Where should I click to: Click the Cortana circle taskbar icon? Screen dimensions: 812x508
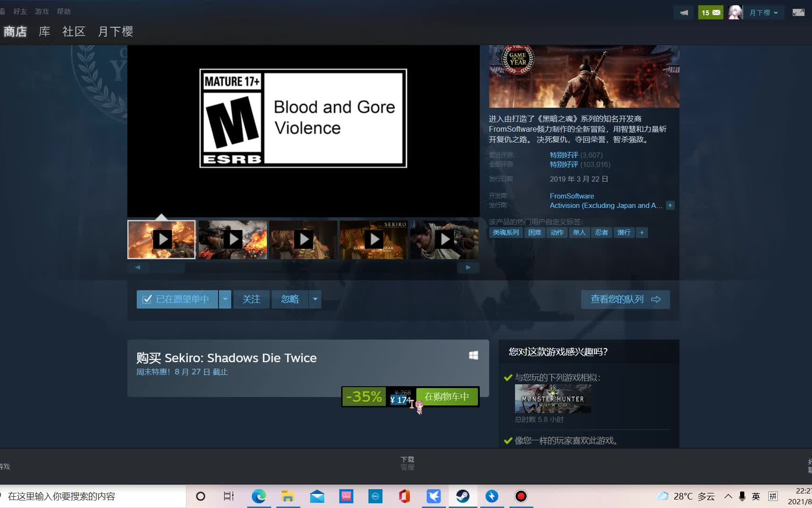click(201, 496)
